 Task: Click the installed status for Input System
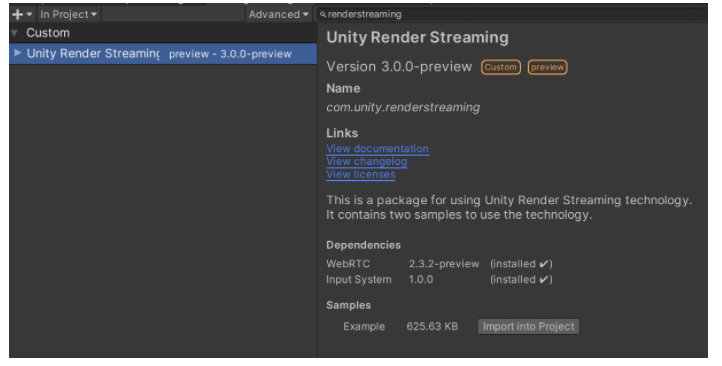point(521,279)
